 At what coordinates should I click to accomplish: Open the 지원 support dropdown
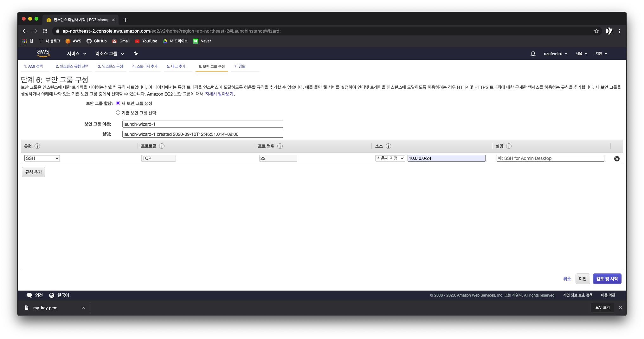tap(601, 54)
